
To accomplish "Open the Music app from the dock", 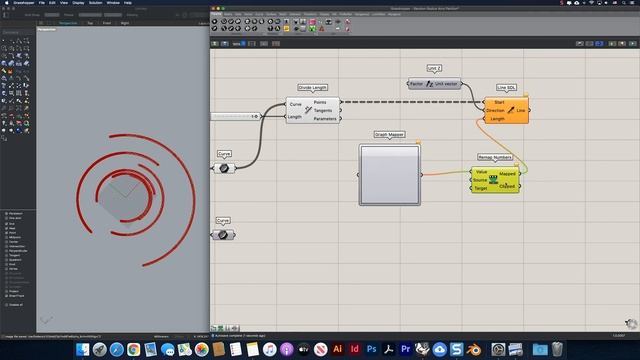I will click(269, 349).
